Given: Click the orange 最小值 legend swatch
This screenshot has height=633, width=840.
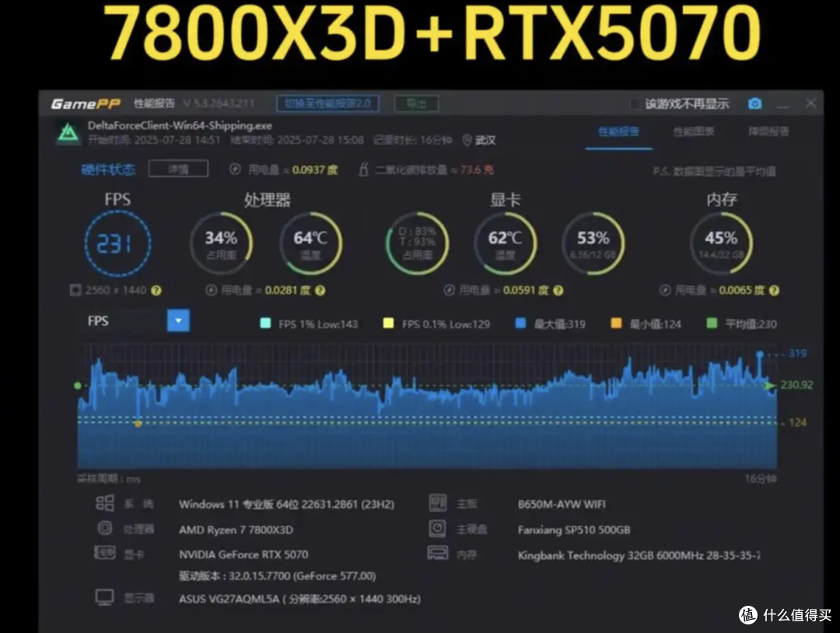Looking at the screenshot, I should tap(616, 323).
